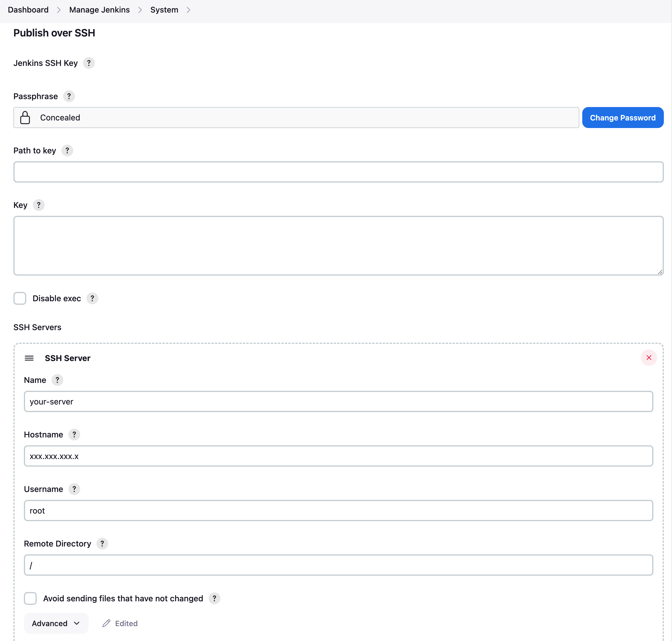
Task: Show Remote Directory help tooltip
Action: (x=102, y=544)
